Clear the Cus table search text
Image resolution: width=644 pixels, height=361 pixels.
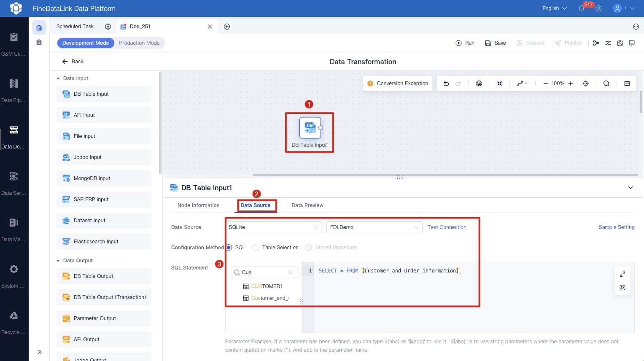[290, 272]
